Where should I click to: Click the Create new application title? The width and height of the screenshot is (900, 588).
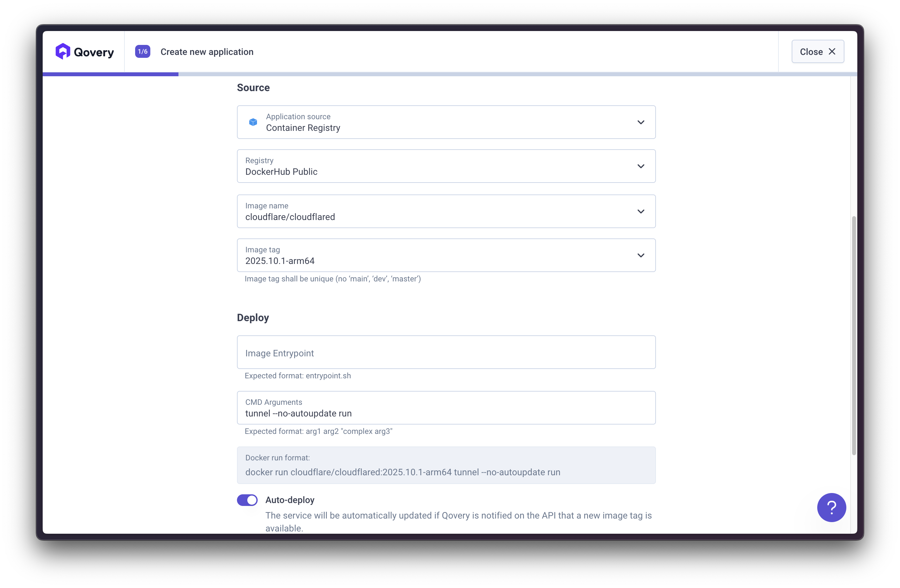coord(207,52)
